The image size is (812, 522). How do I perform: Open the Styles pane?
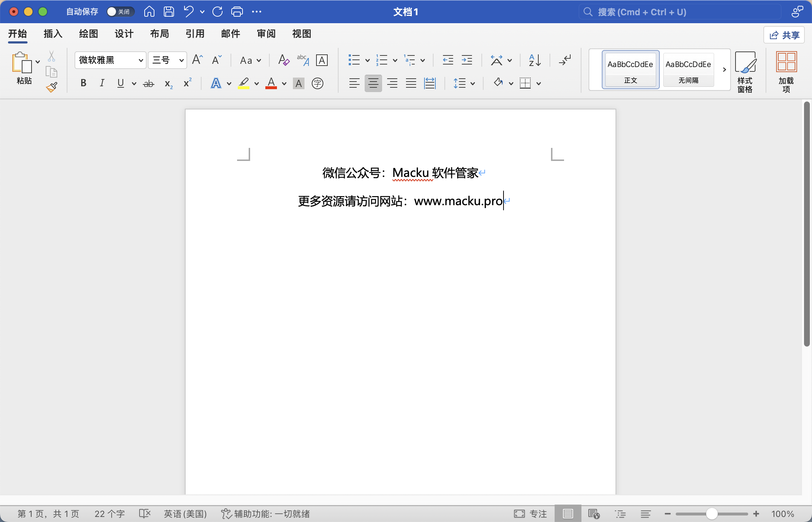[x=745, y=72]
